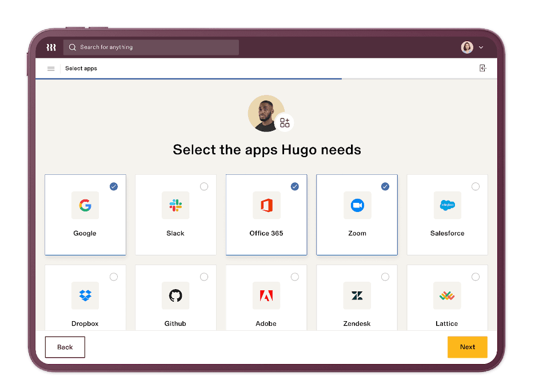Click the Zoom camera icon
Screen dimensions: 535x392
pyautogui.click(x=357, y=205)
